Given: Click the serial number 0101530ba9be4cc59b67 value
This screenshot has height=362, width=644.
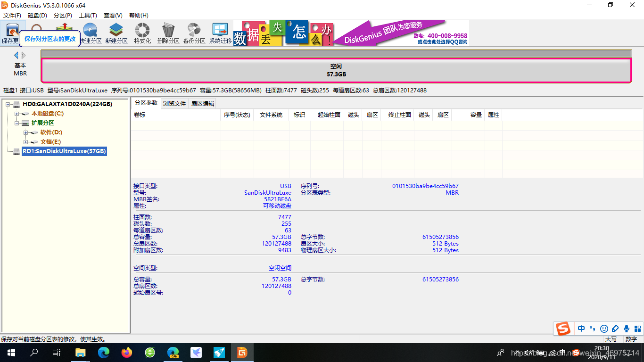Looking at the screenshot, I should pos(425,186).
